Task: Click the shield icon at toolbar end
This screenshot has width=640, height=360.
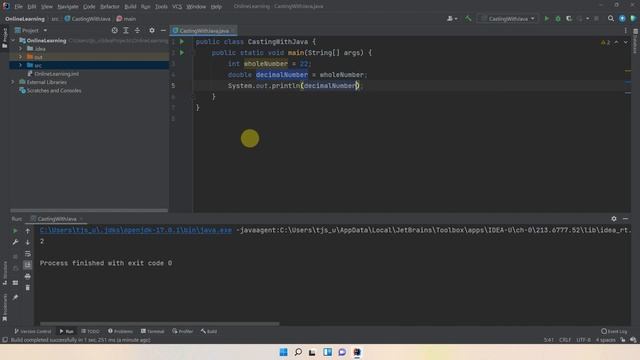Action: coord(633,19)
